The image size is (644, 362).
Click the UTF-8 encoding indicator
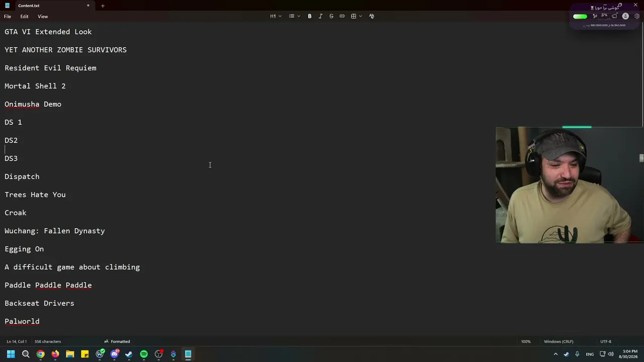tap(606, 341)
